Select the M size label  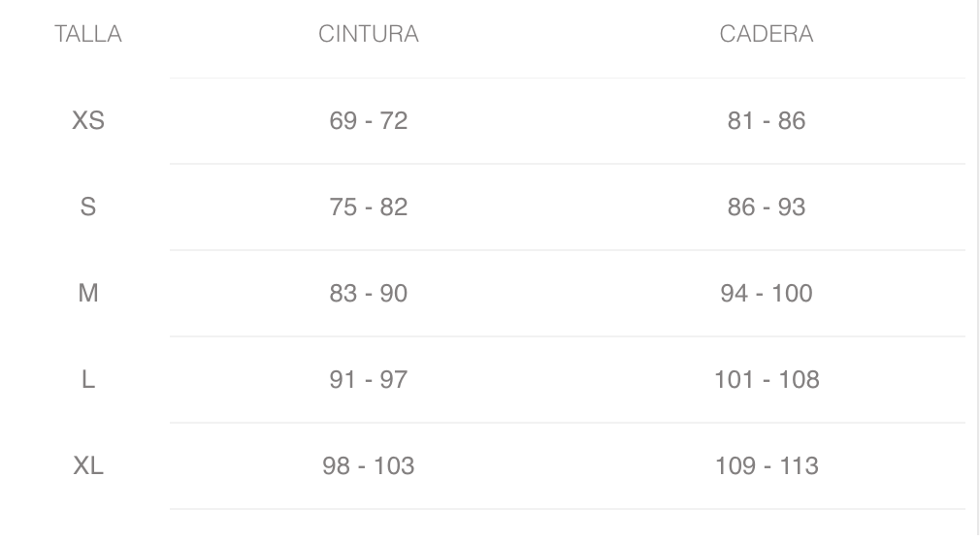pyautogui.click(x=88, y=294)
